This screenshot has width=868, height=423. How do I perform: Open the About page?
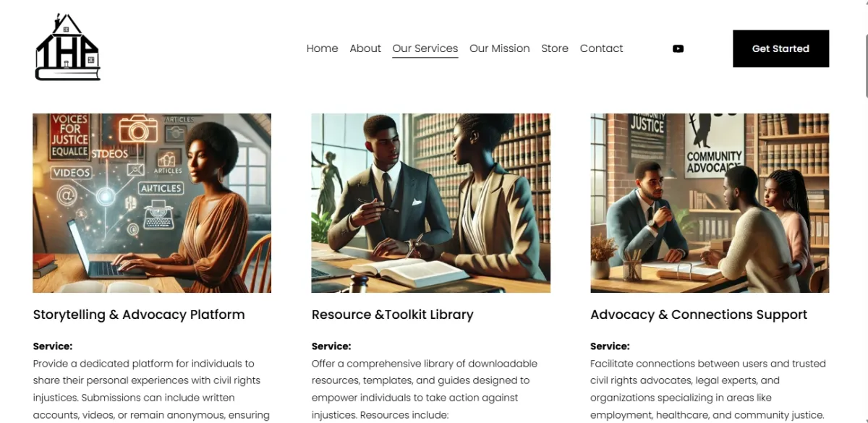tap(365, 48)
